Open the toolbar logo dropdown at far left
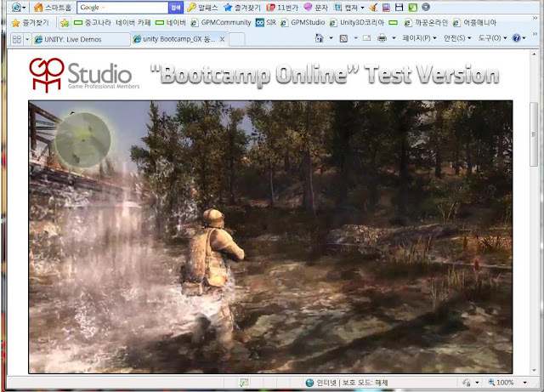The image size is (544, 392). [x=19, y=7]
